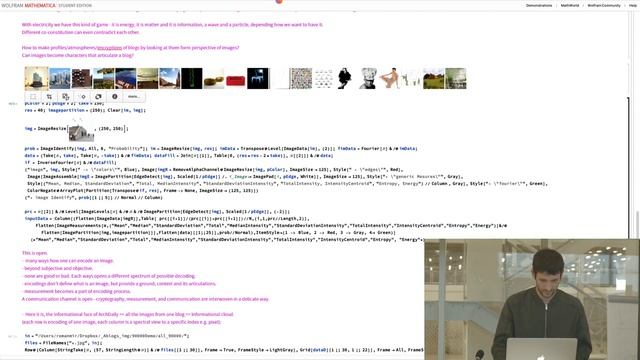Click the resize image icon in image toolbar
This screenshot has height=360, width=640.
click(x=66, y=97)
